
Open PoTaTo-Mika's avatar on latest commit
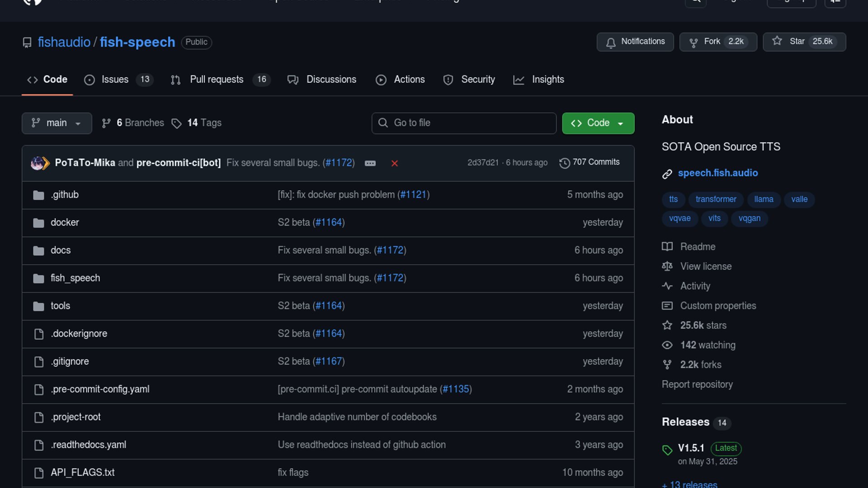(x=37, y=163)
